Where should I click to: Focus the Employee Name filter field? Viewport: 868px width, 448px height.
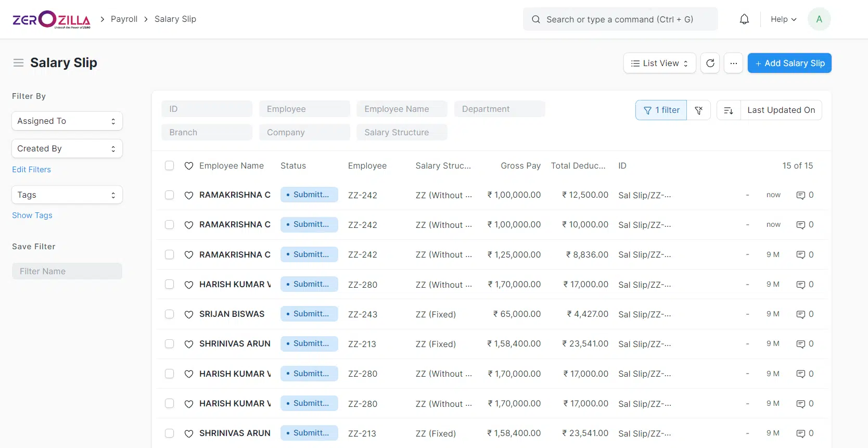[401, 109]
